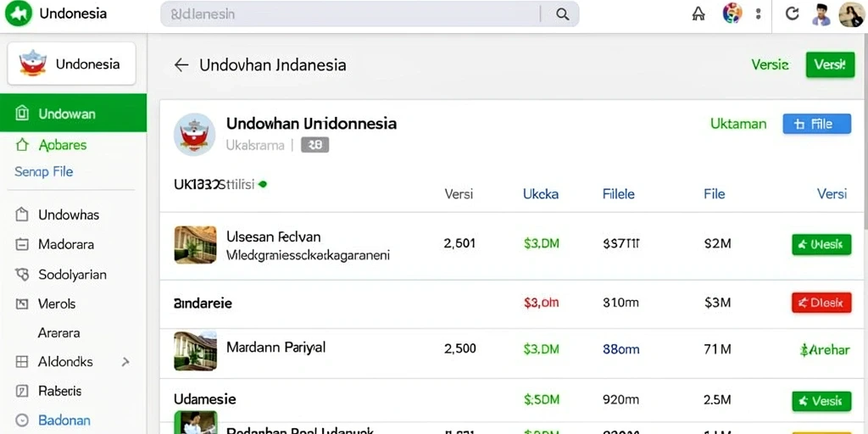The height and width of the screenshot is (434, 868).
Task: Click the refresh icon in the top bar
Action: 793,14
